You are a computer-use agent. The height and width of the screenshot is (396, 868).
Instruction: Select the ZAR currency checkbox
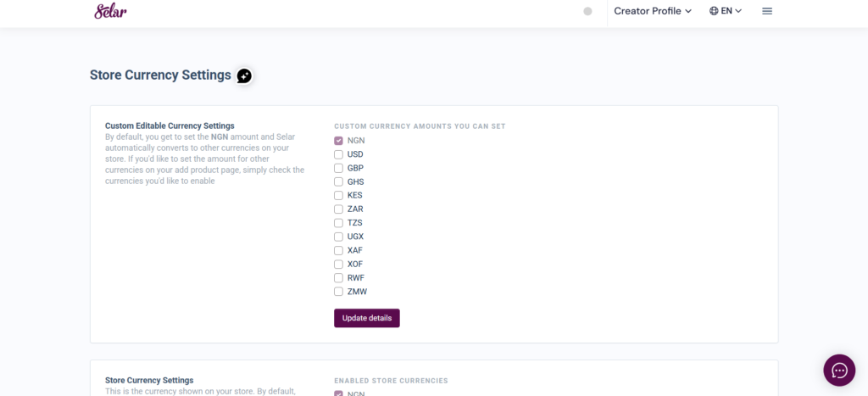(x=338, y=209)
